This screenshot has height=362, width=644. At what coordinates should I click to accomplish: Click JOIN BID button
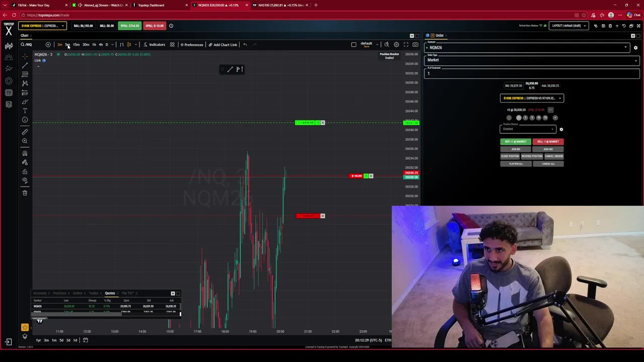tap(516, 149)
